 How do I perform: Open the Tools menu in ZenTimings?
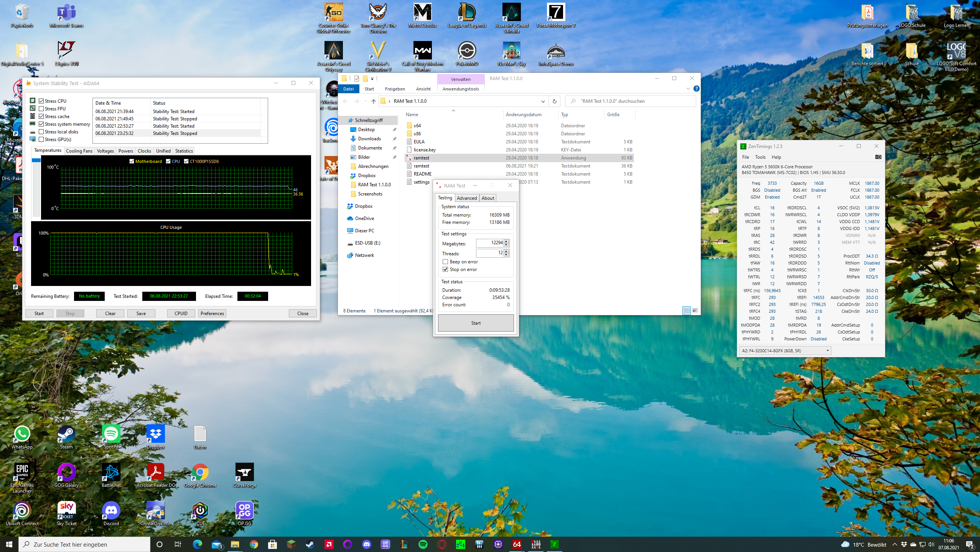click(x=760, y=157)
